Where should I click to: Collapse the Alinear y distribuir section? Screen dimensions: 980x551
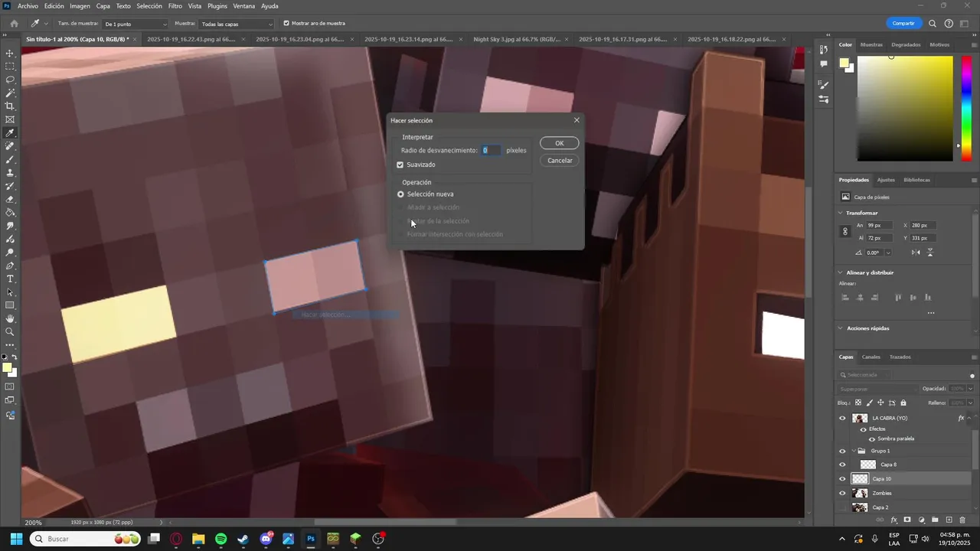click(841, 272)
